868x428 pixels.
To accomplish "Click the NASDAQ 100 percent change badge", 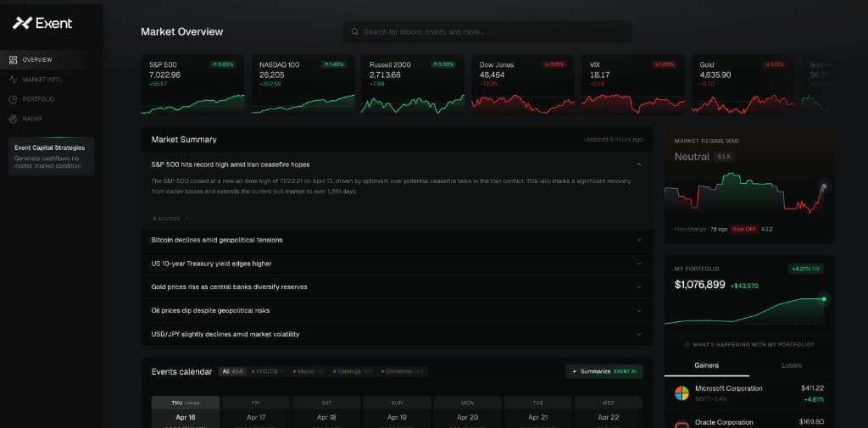I will (x=334, y=64).
